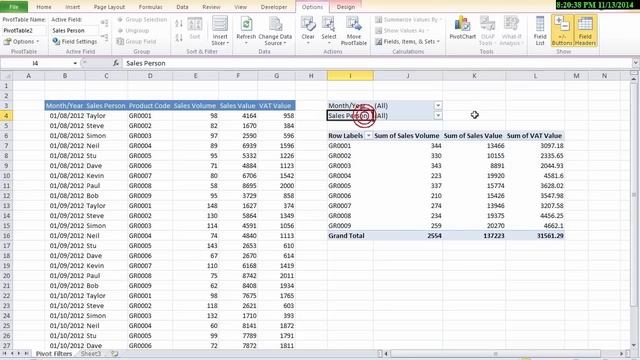
Task: Select the GR0005 pivot row label
Action: (340, 186)
